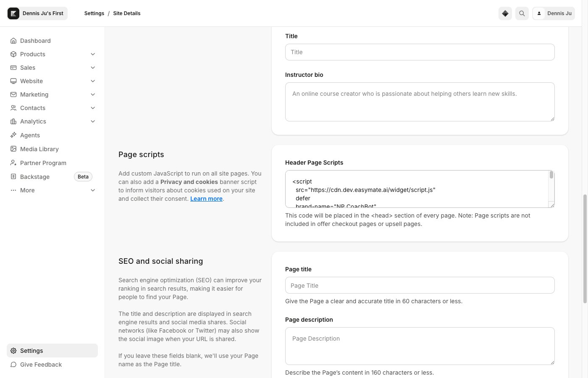Expand the Contacts chevron

click(93, 108)
